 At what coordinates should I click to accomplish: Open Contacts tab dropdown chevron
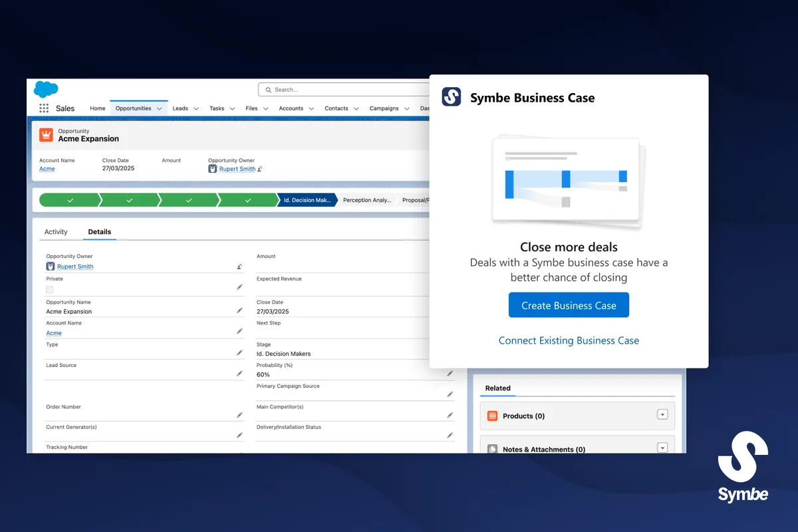point(356,108)
